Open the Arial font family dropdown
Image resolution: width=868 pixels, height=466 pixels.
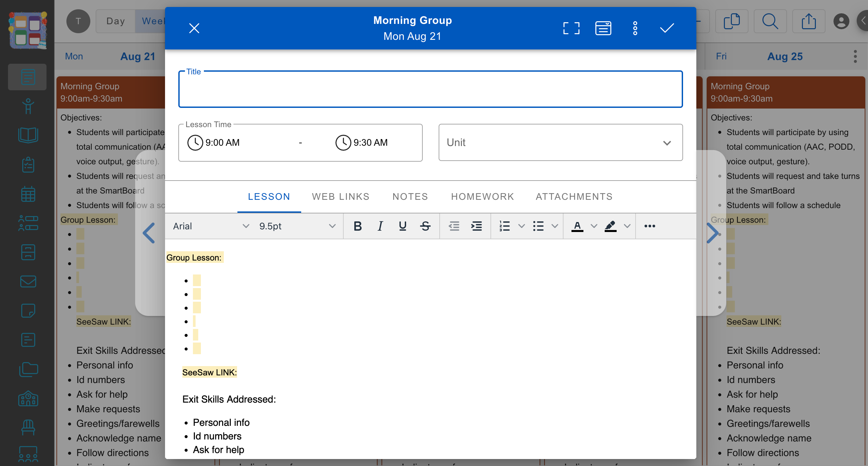tap(211, 226)
